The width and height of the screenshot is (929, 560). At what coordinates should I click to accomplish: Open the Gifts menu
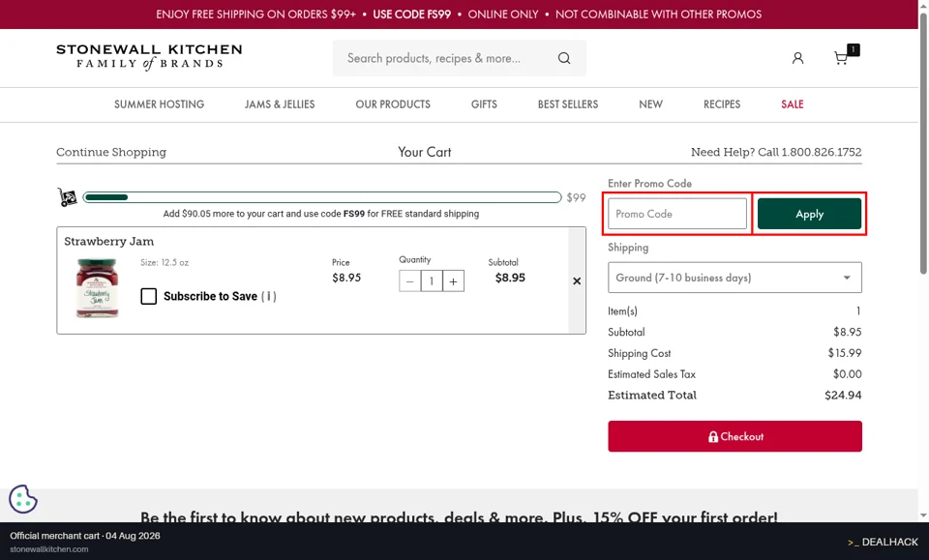coord(484,104)
